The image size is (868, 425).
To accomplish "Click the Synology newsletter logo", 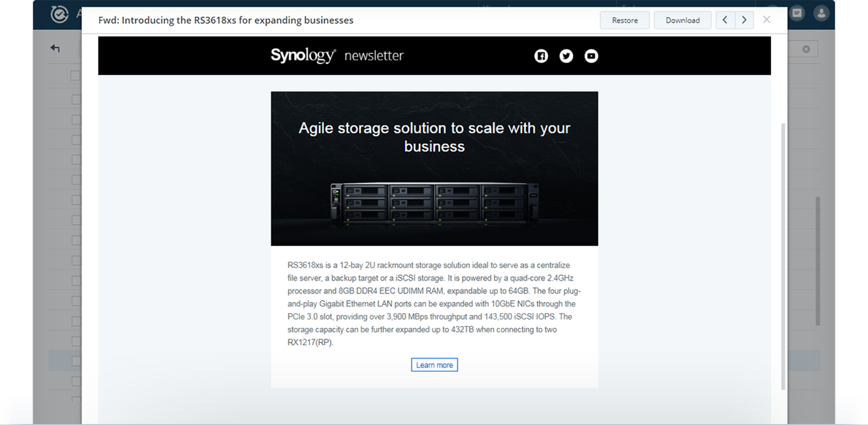I will (337, 55).
